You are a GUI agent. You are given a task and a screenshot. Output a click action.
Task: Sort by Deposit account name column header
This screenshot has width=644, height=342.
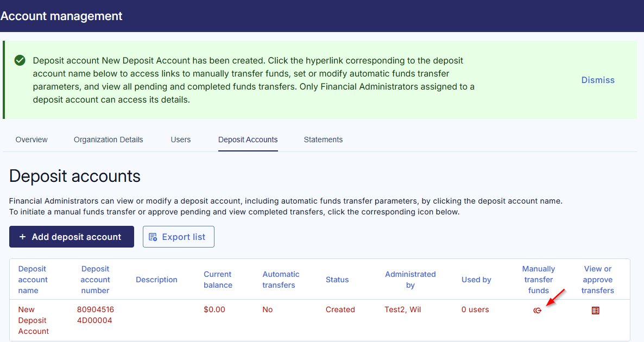click(x=33, y=280)
